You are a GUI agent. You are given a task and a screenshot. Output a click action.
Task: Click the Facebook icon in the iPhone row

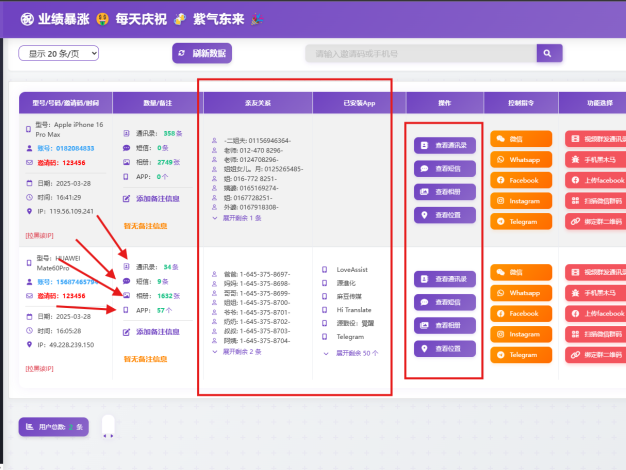pyautogui.click(x=500, y=181)
